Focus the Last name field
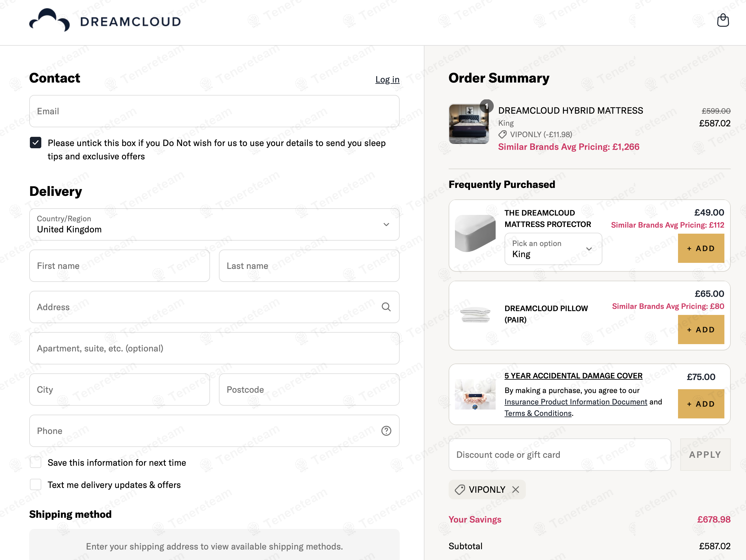This screenshot has height=560, width=746. point(309,266)
